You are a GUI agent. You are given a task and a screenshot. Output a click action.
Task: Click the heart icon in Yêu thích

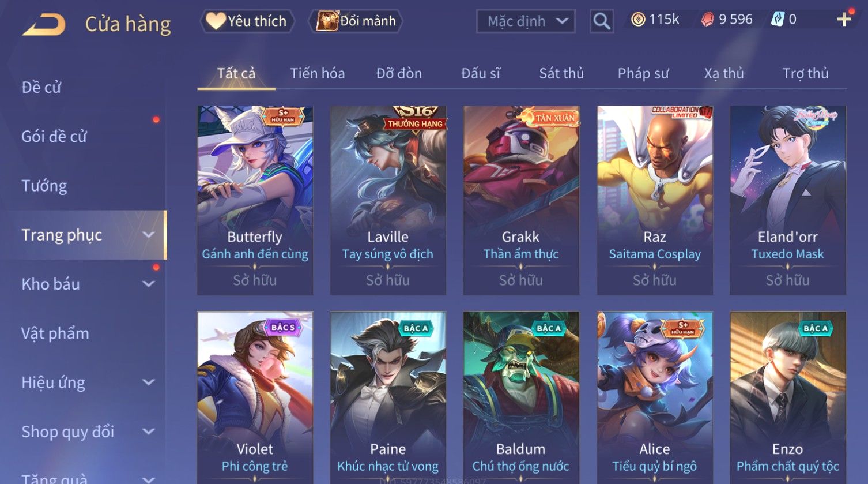216,21
